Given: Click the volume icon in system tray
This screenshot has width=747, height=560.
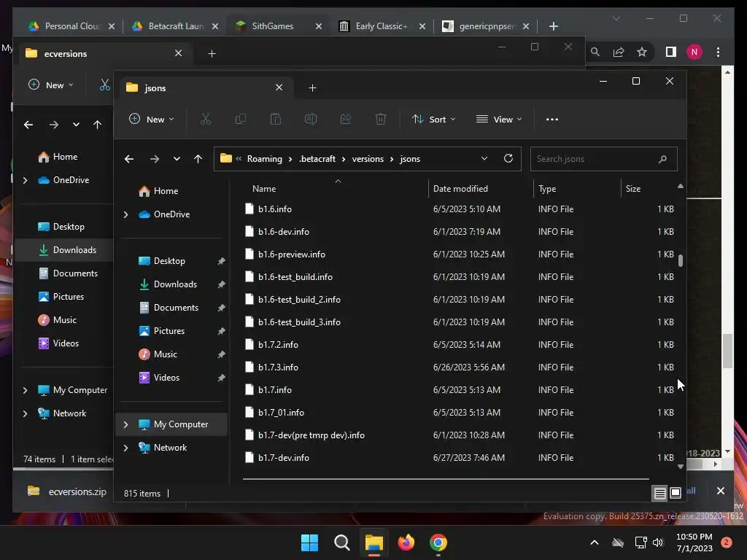Looking at the screenshot, I should click(659, 542).
